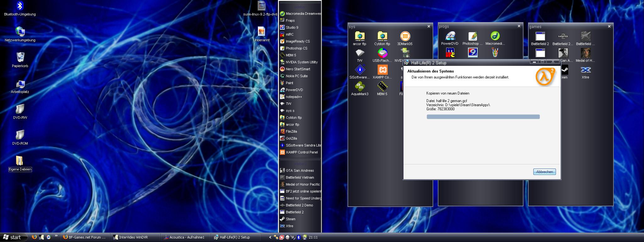Launch Paint icon in progs panel

click(495, 53)
